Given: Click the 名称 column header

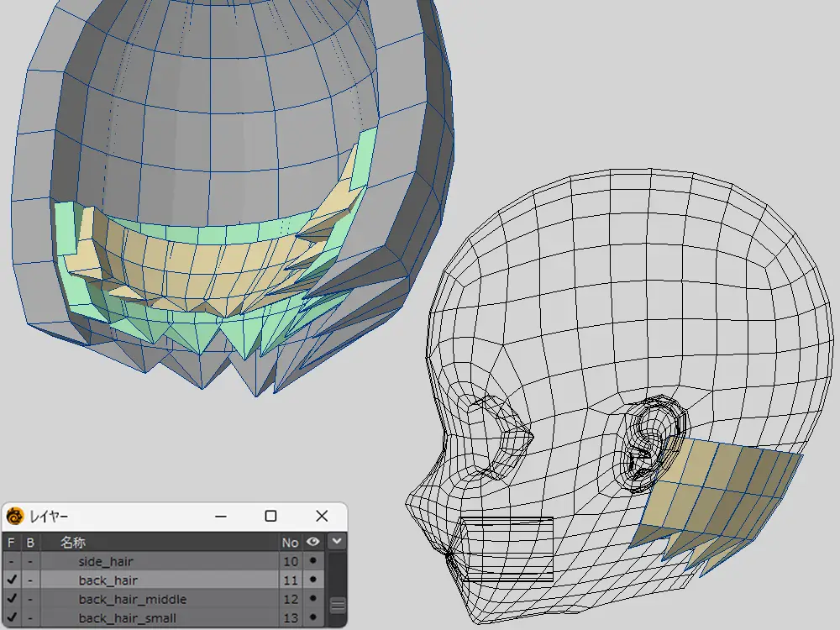Looking at the screenshot, I should click(73, 543).
